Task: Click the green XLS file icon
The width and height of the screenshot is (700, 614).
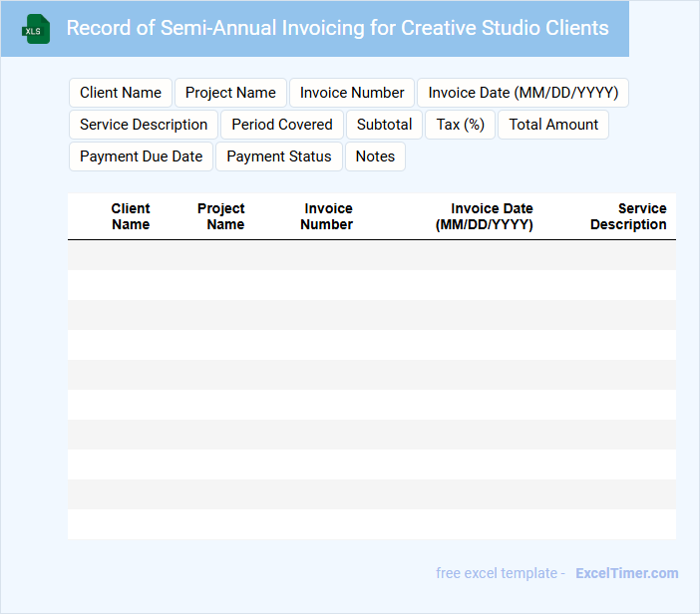Action: coord(37,29)
